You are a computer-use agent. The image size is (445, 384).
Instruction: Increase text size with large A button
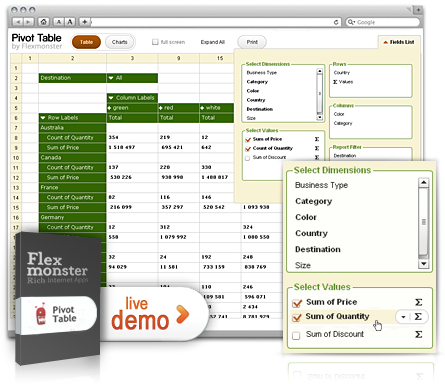70,22
